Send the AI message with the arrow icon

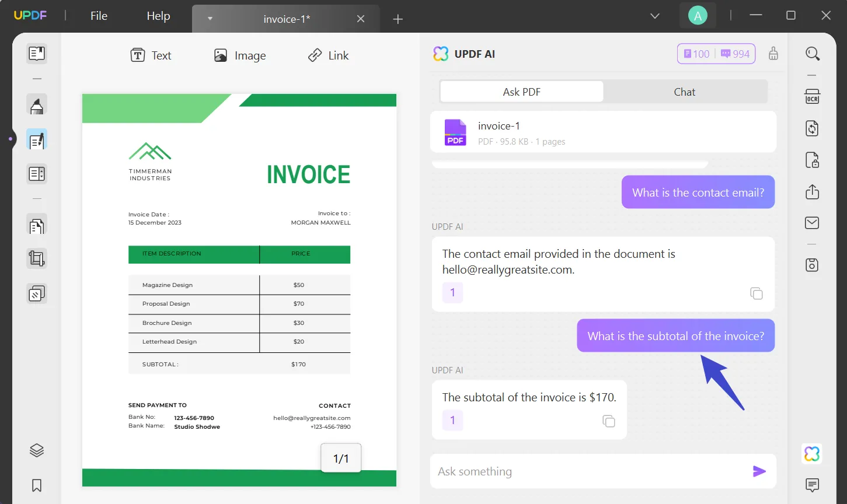[759, 471]
